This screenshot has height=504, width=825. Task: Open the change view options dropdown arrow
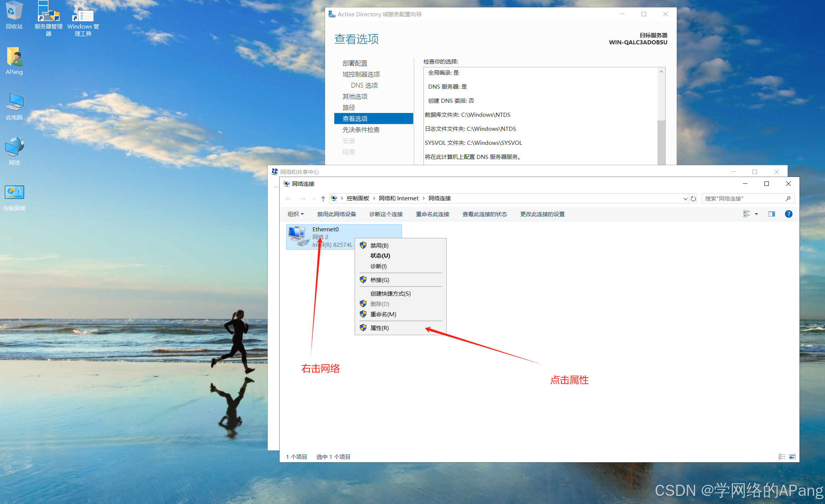[756, 214]
